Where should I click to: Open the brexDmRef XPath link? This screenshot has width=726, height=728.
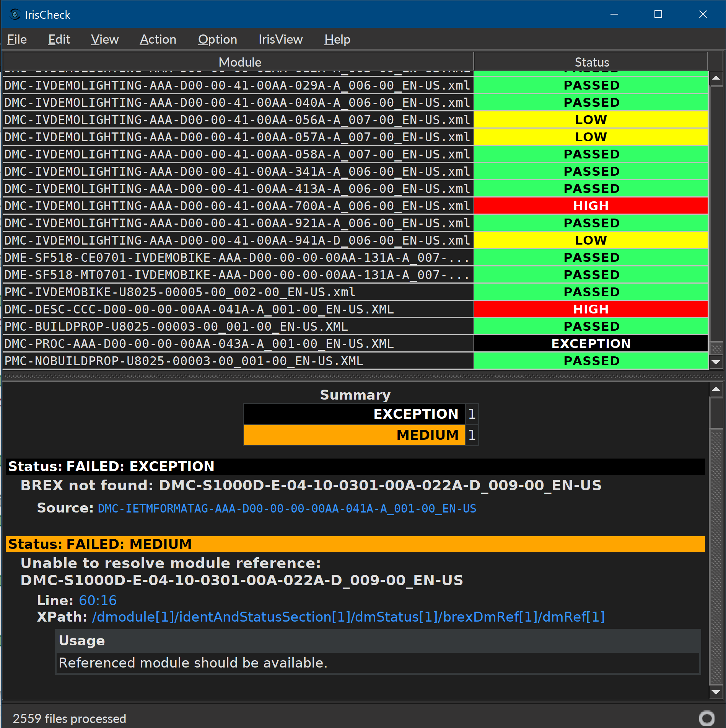[348, 617]
